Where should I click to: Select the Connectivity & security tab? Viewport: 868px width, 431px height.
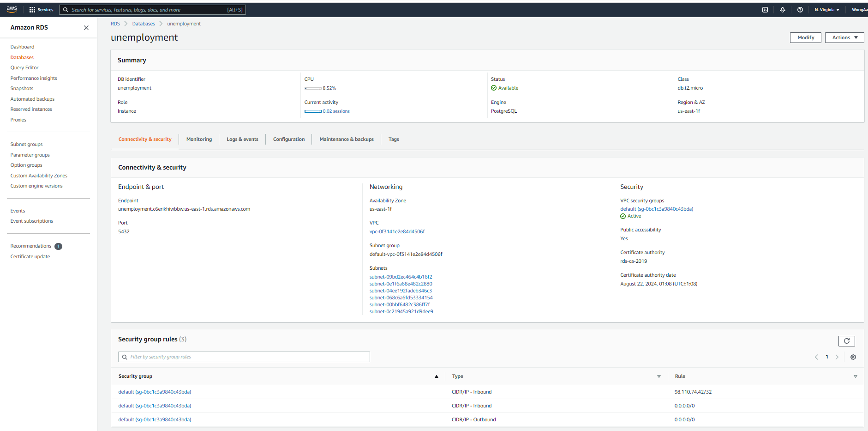tap(145, 139)
